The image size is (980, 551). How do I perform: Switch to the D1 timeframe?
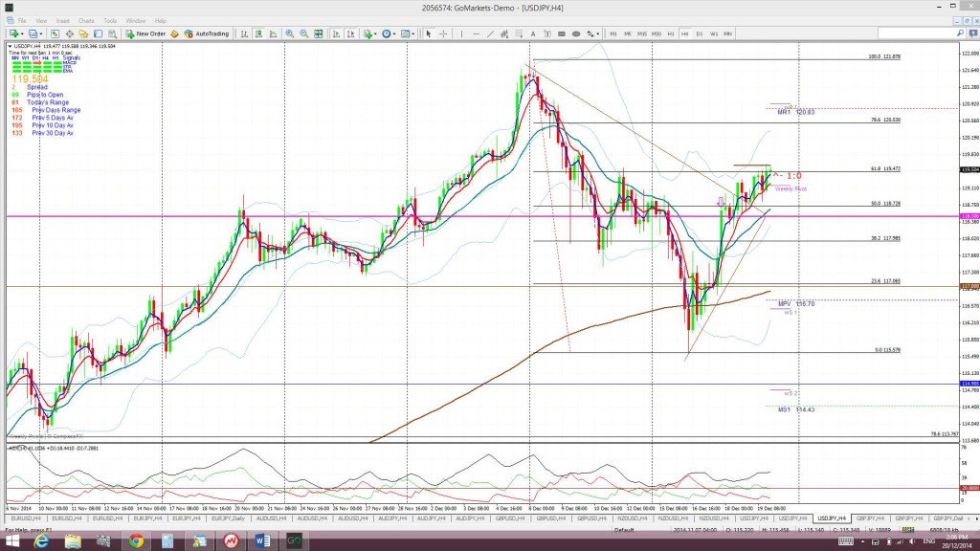pyautogui.click(x=700, y=33)
